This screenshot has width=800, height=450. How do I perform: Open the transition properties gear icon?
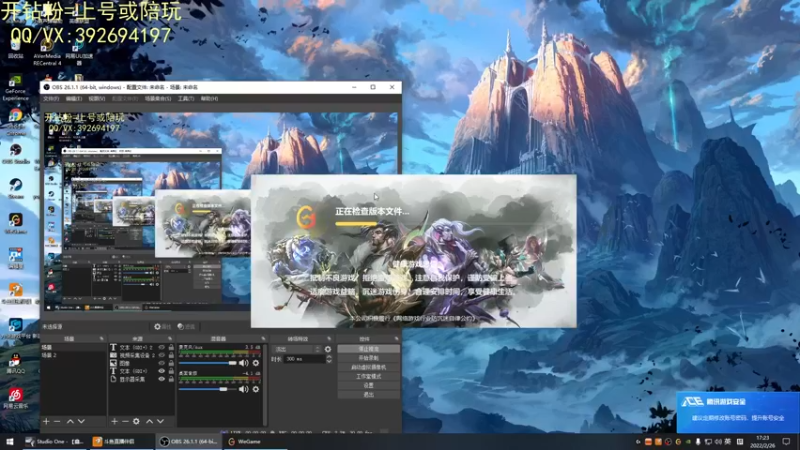pos(328,349)
